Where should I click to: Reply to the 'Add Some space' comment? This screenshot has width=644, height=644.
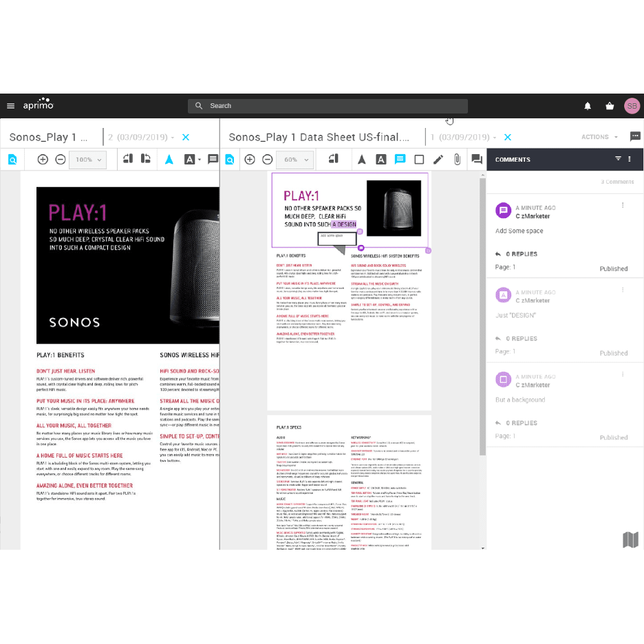[516, 254]
